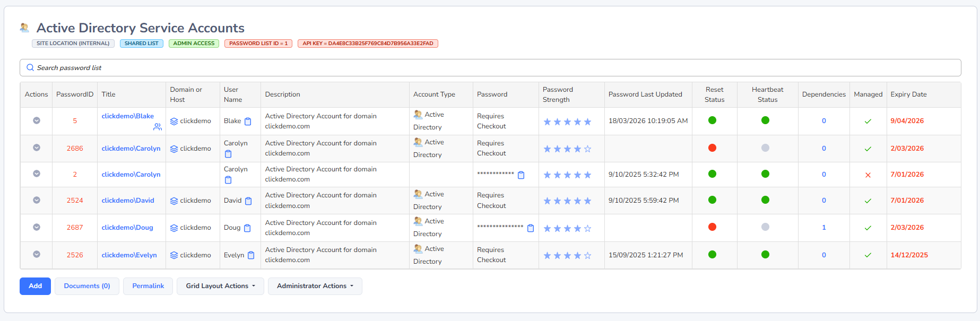Copy Doug's masked password to clipboard

click(x=531, y=228)
